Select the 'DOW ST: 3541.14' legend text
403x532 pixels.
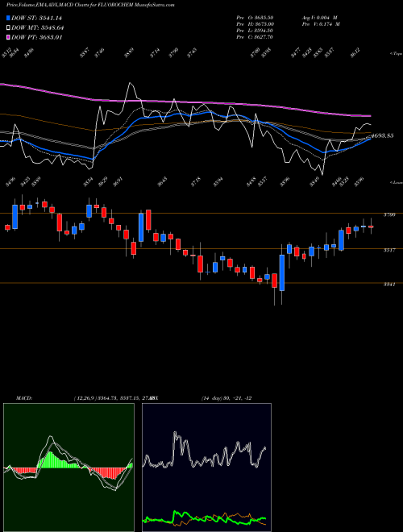tap(36, 18)
